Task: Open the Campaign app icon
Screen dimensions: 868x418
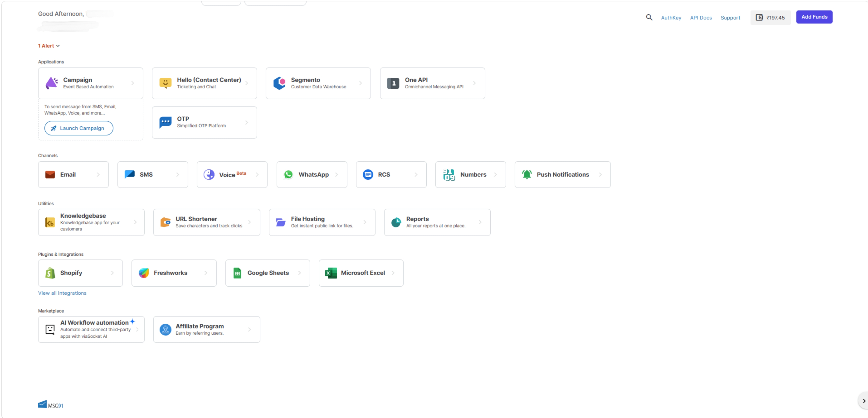Action: click(52, 83)
